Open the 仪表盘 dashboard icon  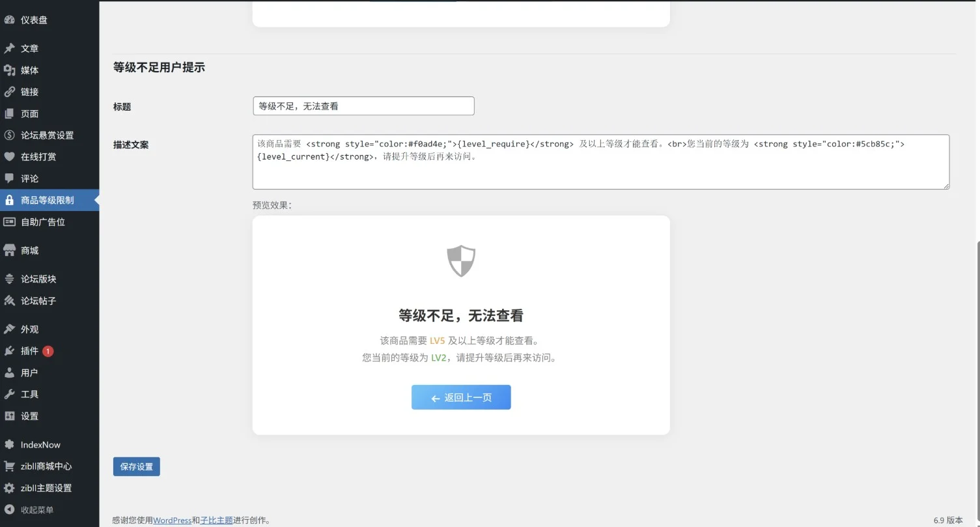coord(9,20)
